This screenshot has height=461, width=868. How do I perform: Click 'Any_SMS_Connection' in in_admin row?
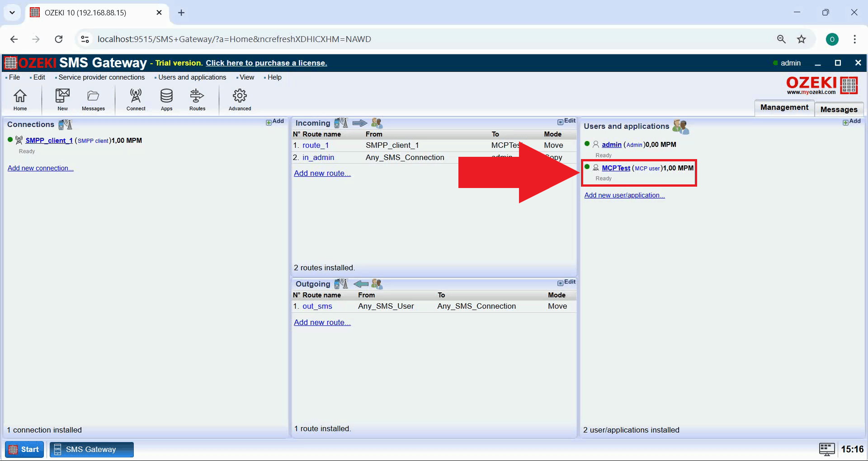405,157
